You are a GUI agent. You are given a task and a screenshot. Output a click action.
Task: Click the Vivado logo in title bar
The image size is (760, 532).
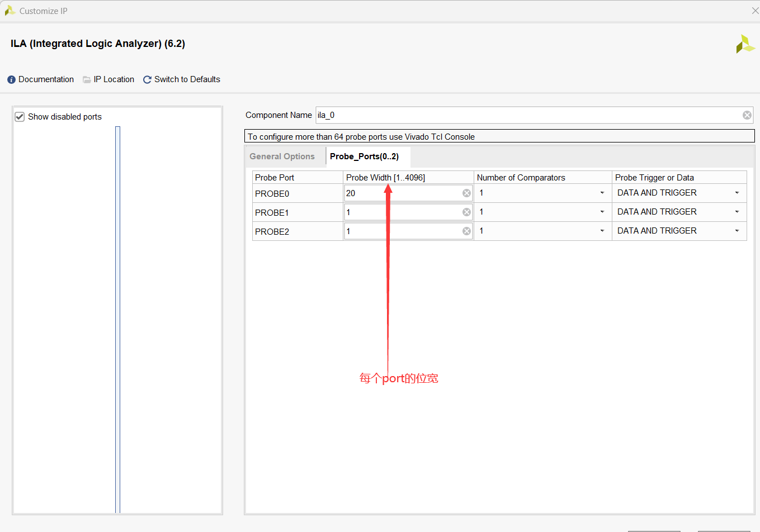pos(10,11)
